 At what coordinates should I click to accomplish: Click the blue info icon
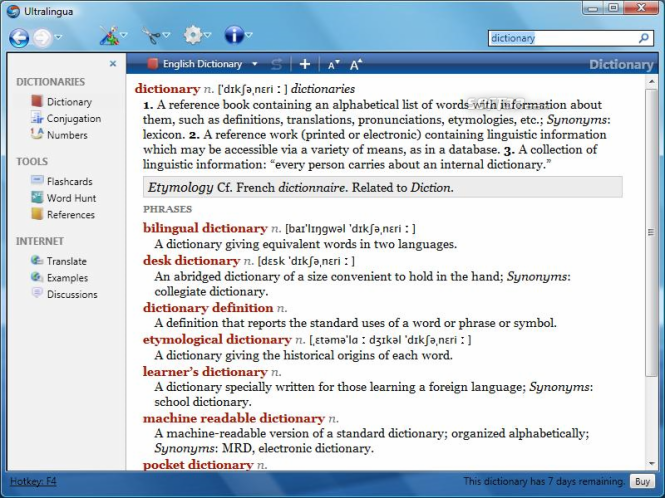[x=234, y=35]
